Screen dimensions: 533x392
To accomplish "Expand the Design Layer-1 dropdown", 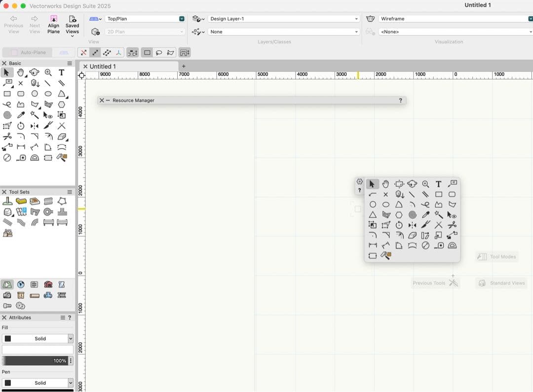I will point(283,19).
